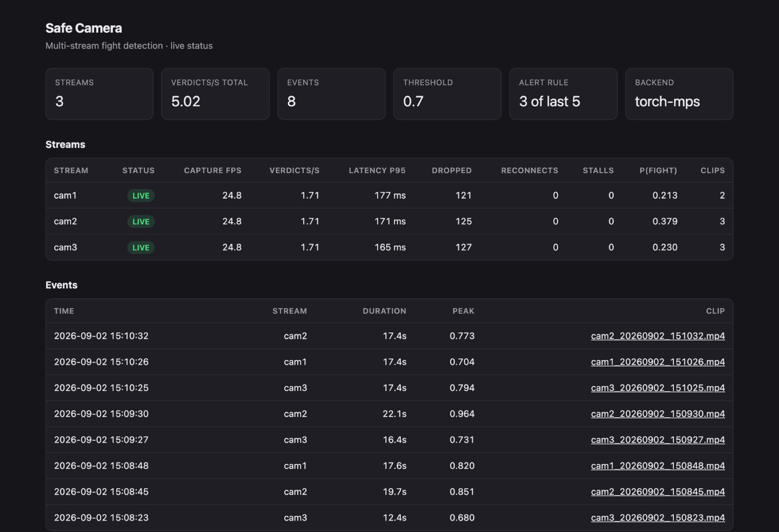Screen dimensions: 779x532
Task: Click the Backend value torch-mps
Action: (667, 101)
